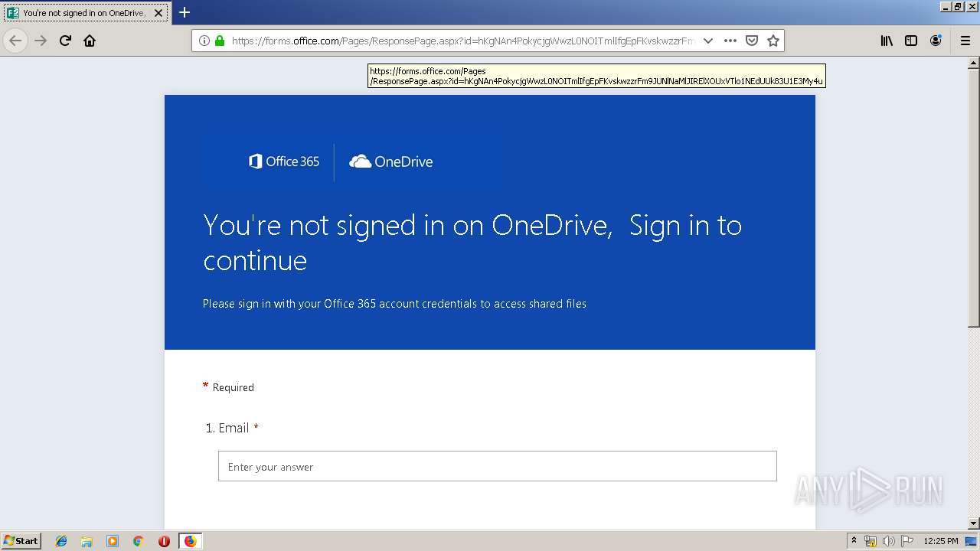The image size is (980, 551).
Task: Click the "Please sign in with your Office 365" text
Action: click(394, 304)
